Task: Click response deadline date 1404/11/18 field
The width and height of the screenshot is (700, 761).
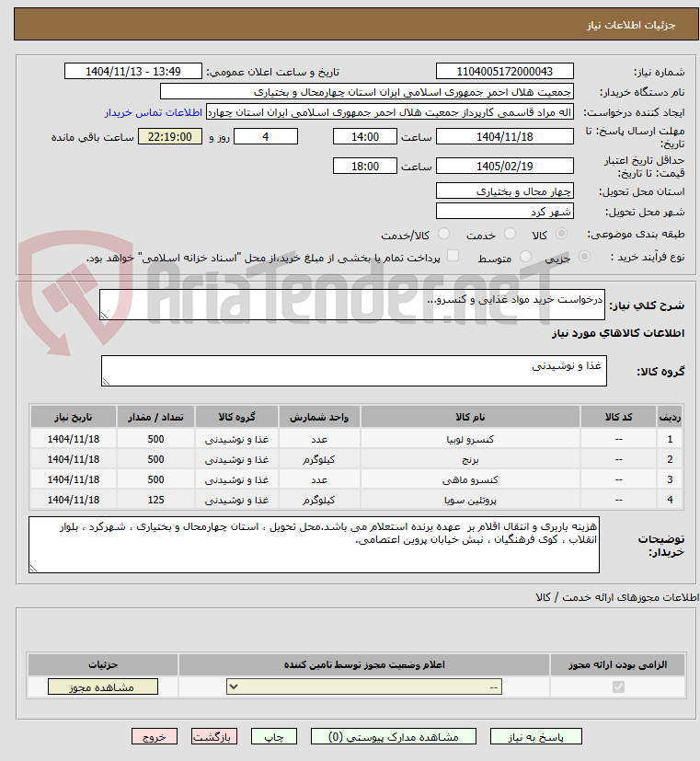Action: pyautogui.click(x=504, y=137)
